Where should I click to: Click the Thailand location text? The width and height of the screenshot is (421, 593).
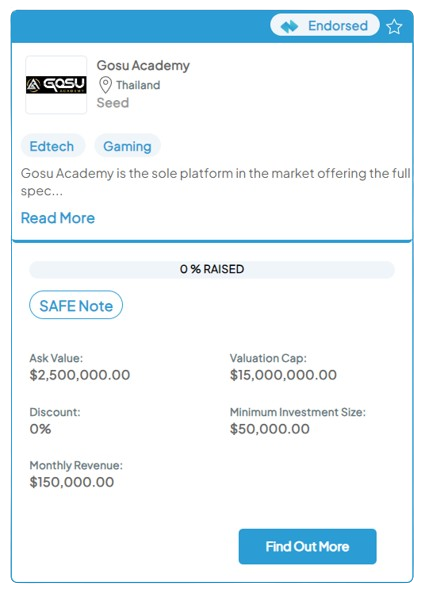(x=138, y=85)
